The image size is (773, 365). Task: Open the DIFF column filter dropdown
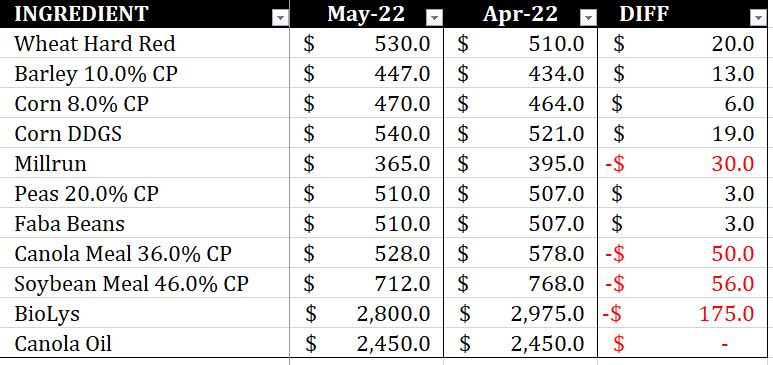point(758,18)
